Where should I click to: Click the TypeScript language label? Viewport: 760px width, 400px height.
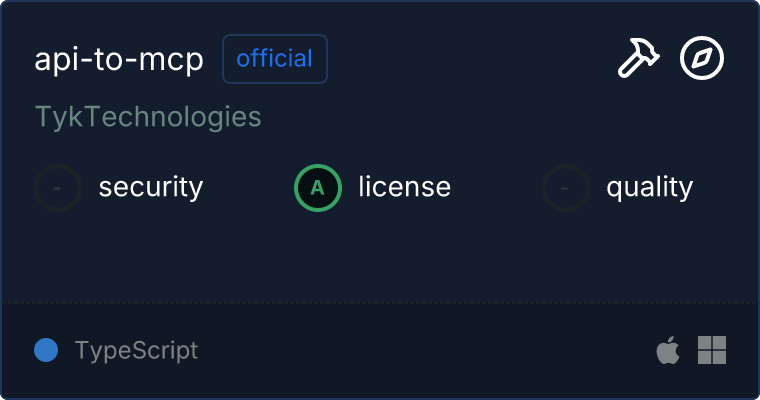pyautogui.click(x=136, y=351)
